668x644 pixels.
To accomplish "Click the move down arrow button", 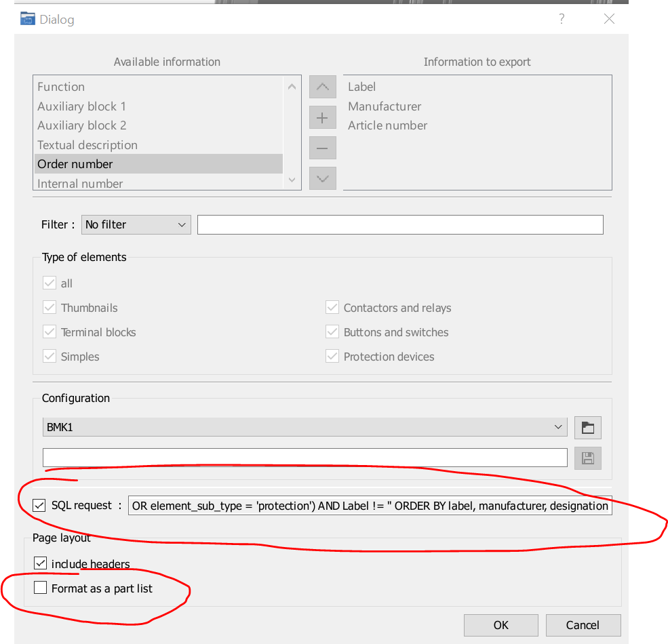I will 322,178.
